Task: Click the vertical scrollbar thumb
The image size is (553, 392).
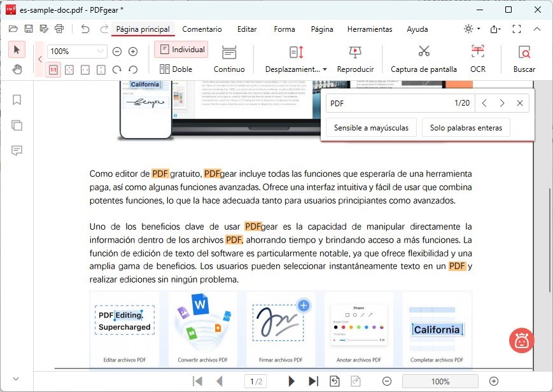Action: 550,240
